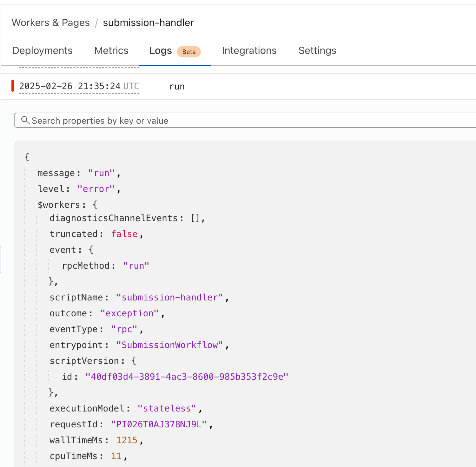The image size is (476, 467).
Task: Click the run message in log row
Action: (x=177, y=87)
